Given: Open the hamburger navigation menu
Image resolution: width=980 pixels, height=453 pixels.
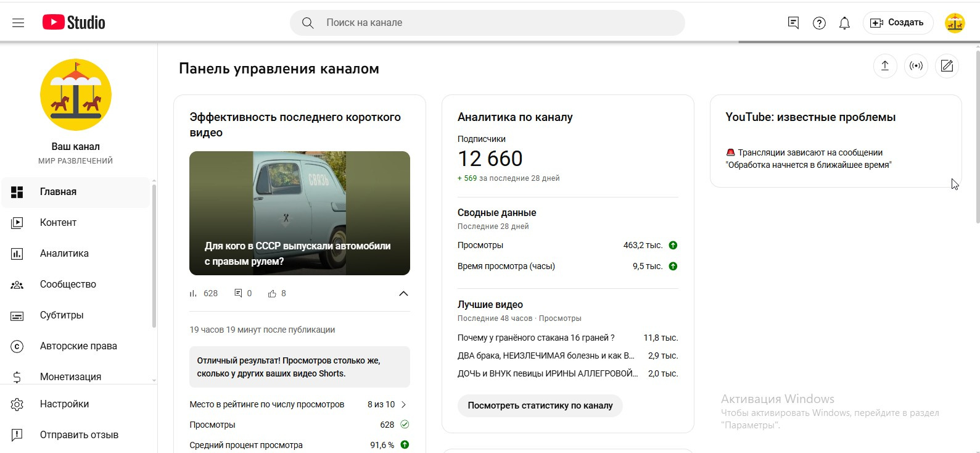Looking at the screenshot, I should coord(18,23).
